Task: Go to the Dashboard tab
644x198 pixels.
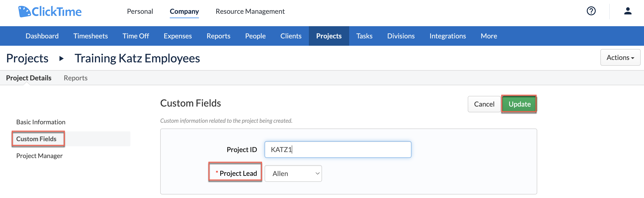Action: (x=42, y=36)
